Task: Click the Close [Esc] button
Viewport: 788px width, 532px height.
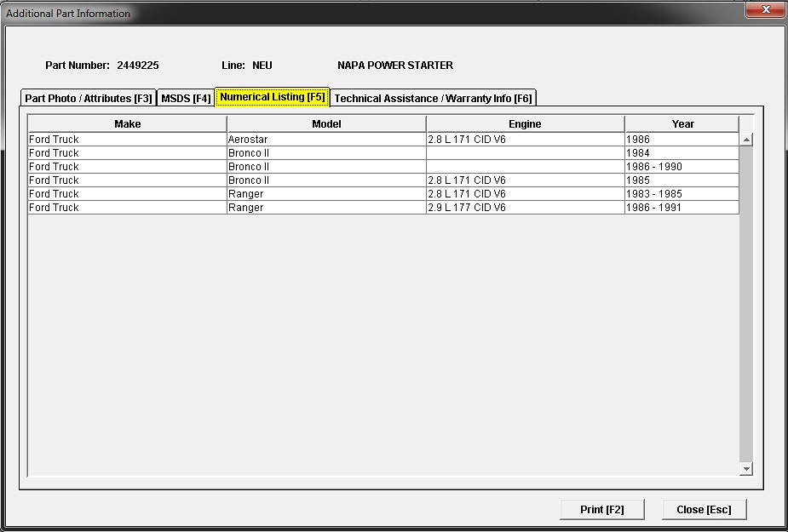Action: tap(704, 509)
